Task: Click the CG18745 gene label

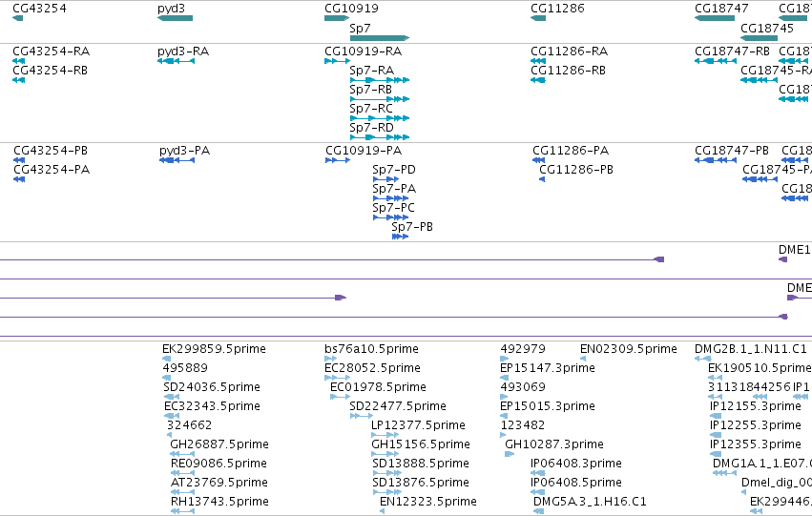Action: coord(767,28)
